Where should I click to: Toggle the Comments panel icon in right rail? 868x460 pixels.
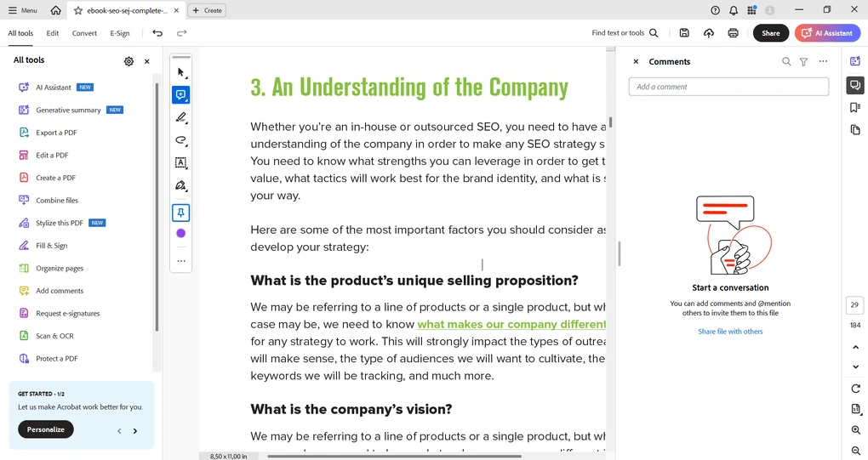(x=854, y=85)
